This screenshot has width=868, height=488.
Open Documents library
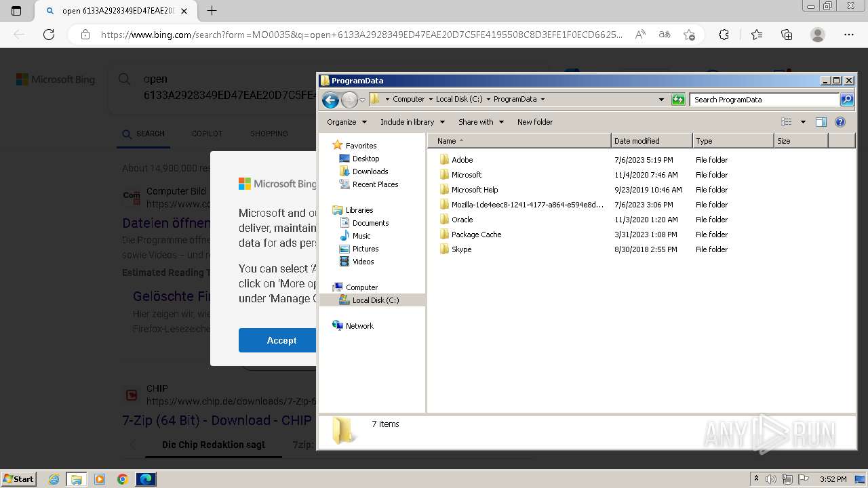tap(370, 223)
